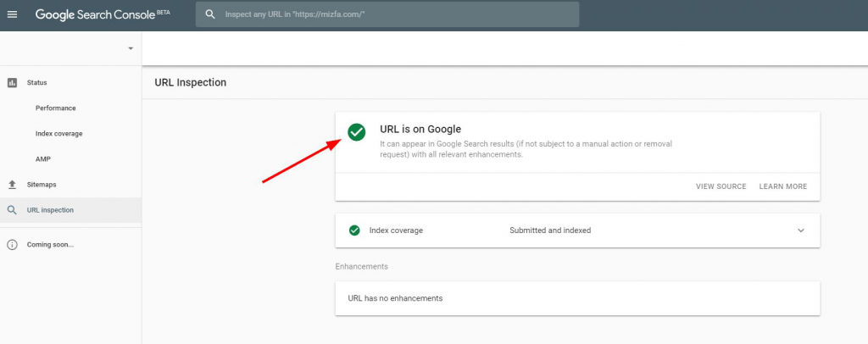Click the Sitemaps upload icon
Image resolution: width=868 pixels, height=344 pixels.
click(12, 184)
